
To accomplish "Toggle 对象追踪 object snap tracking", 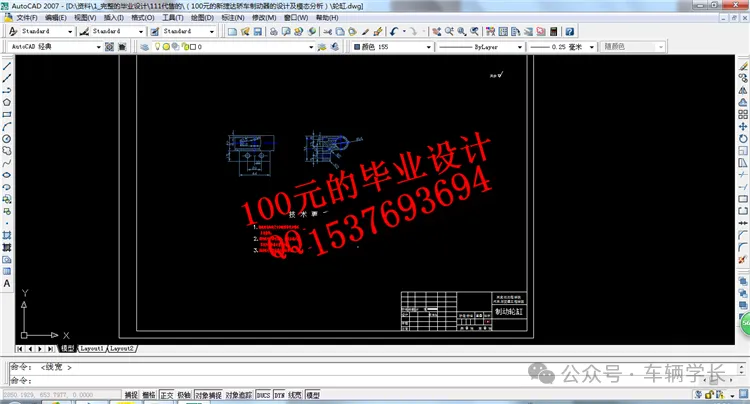I will (x=239, y=395).
